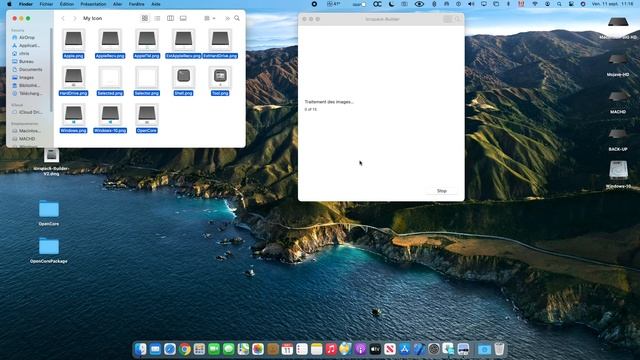Select the Mojave-HD desktop drive
This screenshot has width=640, height=360.
pos(618,60)
